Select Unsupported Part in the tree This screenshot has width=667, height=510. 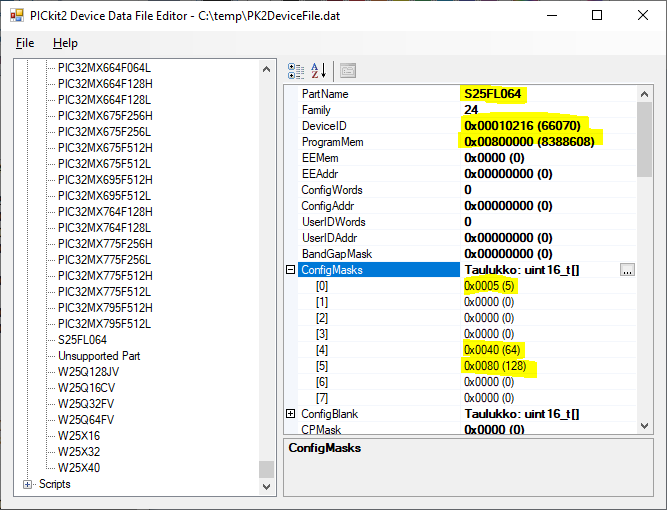(x=99, y=356)
